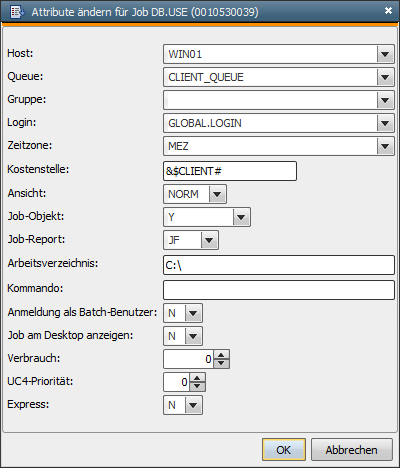Expand the Queue combo box arrow
Screen dimensions: 400x468
click(x=385, y=77)
